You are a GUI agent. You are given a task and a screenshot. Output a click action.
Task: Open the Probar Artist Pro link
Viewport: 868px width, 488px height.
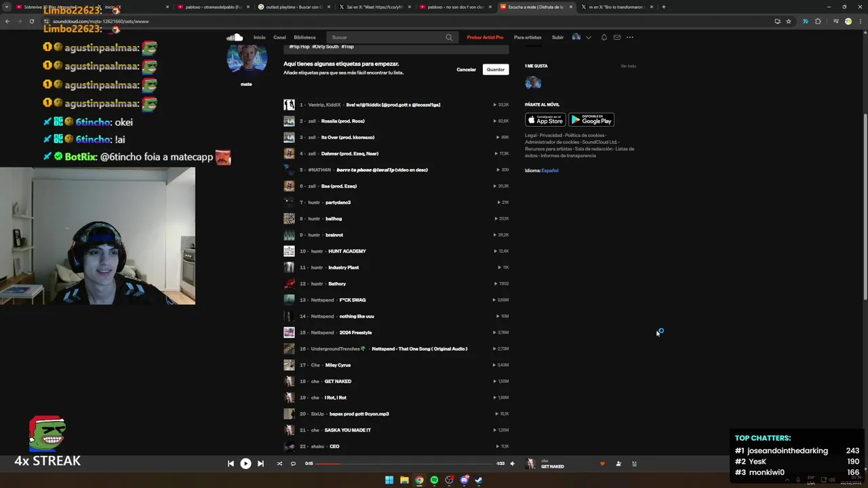coord(485,37)
